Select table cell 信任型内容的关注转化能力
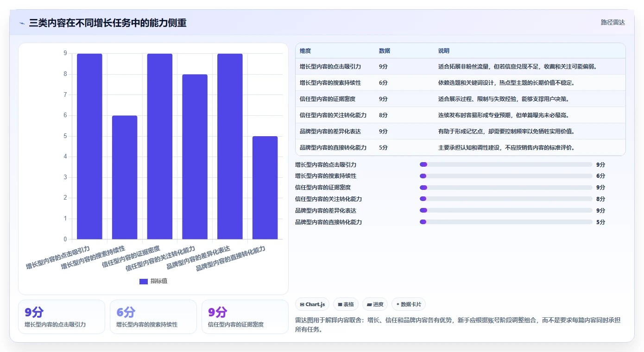This screenshot has width=644, height=352. (x=333, y=115)
